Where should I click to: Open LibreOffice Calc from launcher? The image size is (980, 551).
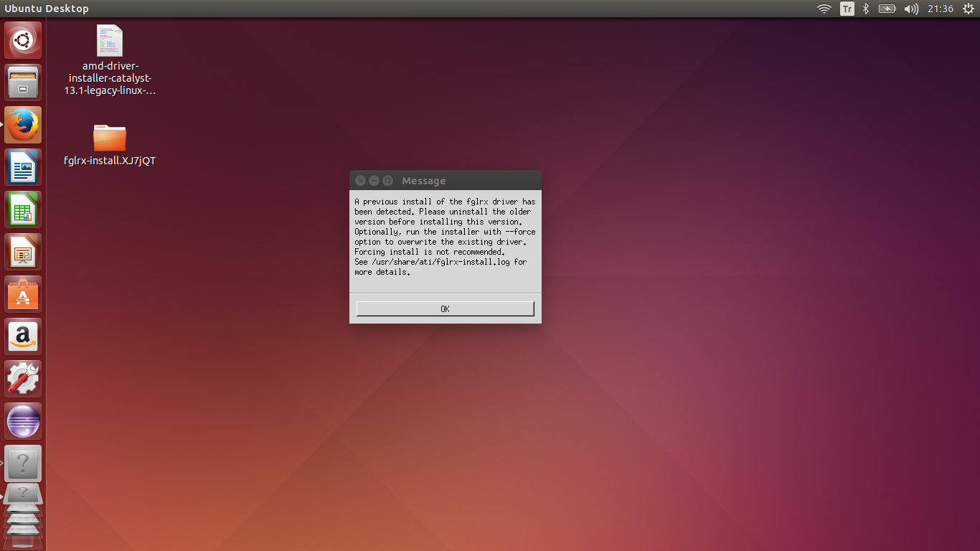point(23,209)
